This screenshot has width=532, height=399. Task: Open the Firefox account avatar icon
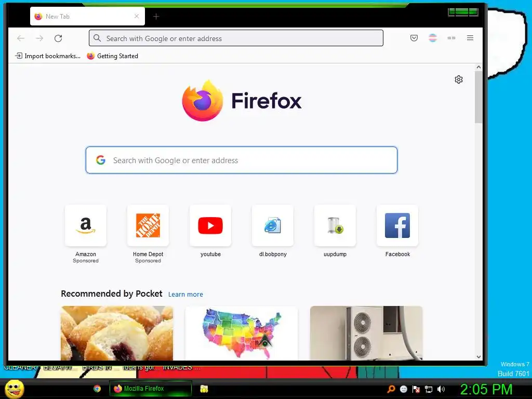click(x=433, y=38)
